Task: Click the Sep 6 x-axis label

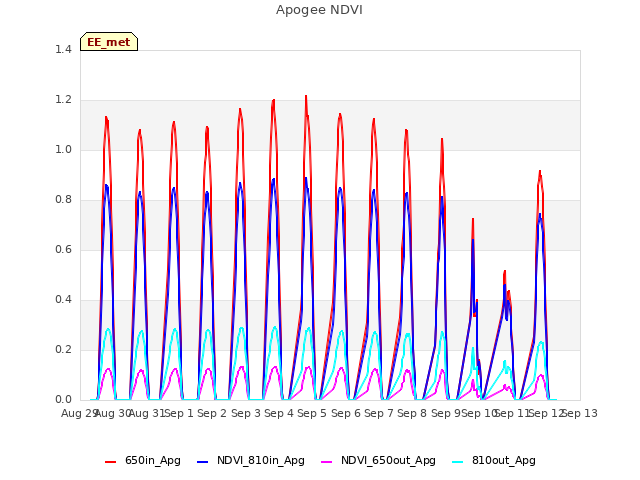Action: pyautogui.click(x=346, y=413)
